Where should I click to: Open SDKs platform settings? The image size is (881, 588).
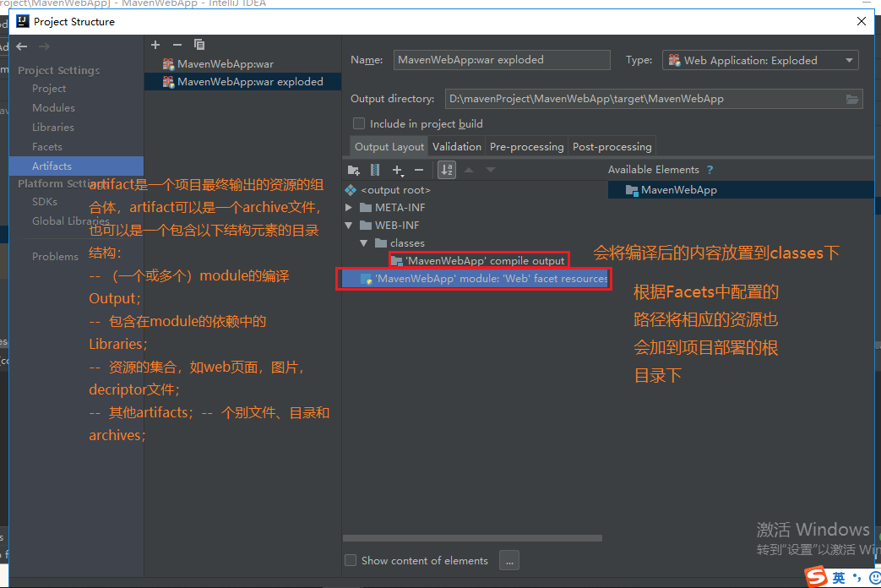(x=45, y=202)
